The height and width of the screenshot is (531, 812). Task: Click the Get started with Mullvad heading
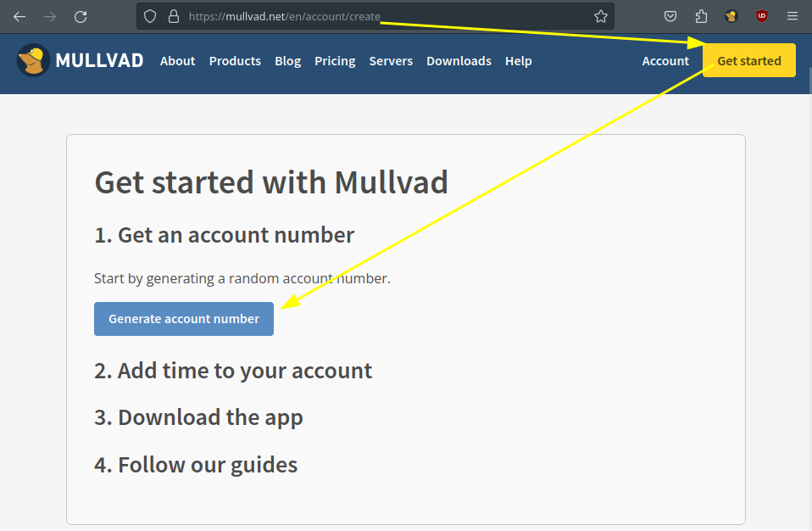271,182
